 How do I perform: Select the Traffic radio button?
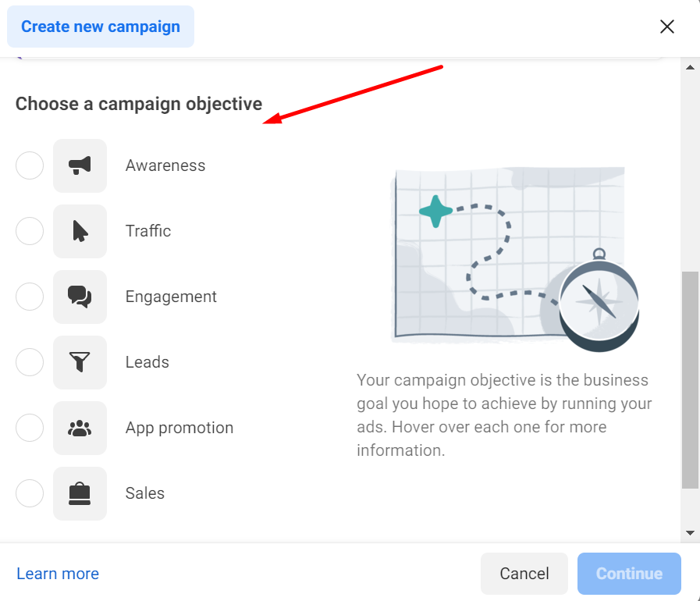click(x=30, y=231)
